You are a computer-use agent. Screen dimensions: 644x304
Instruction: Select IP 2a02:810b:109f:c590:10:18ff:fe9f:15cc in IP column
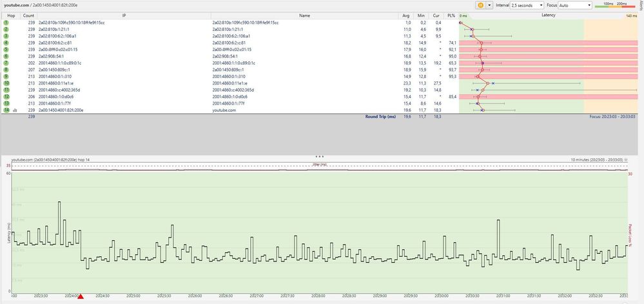(72, 23)
